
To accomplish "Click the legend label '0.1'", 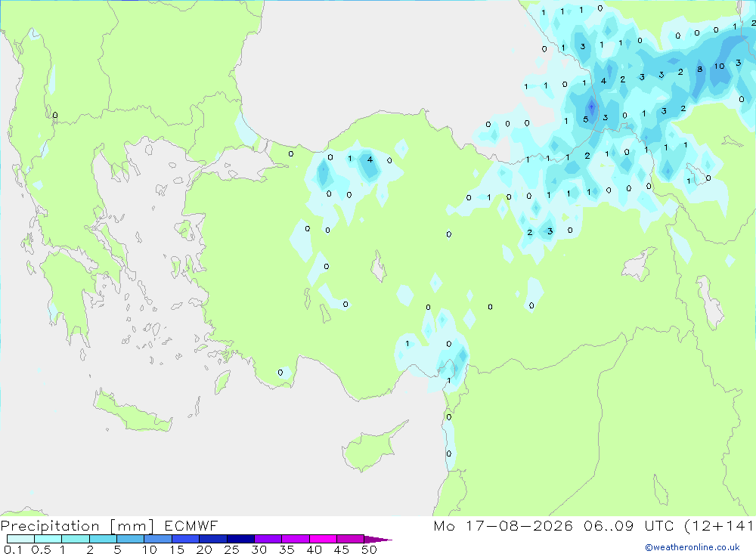I will point(13,549).
